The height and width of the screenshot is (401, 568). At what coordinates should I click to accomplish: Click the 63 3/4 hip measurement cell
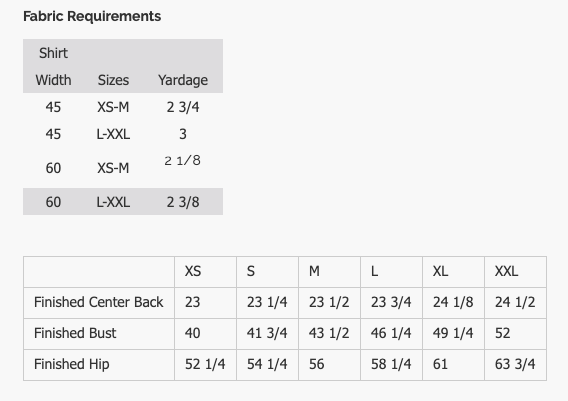tap(515, 365)
